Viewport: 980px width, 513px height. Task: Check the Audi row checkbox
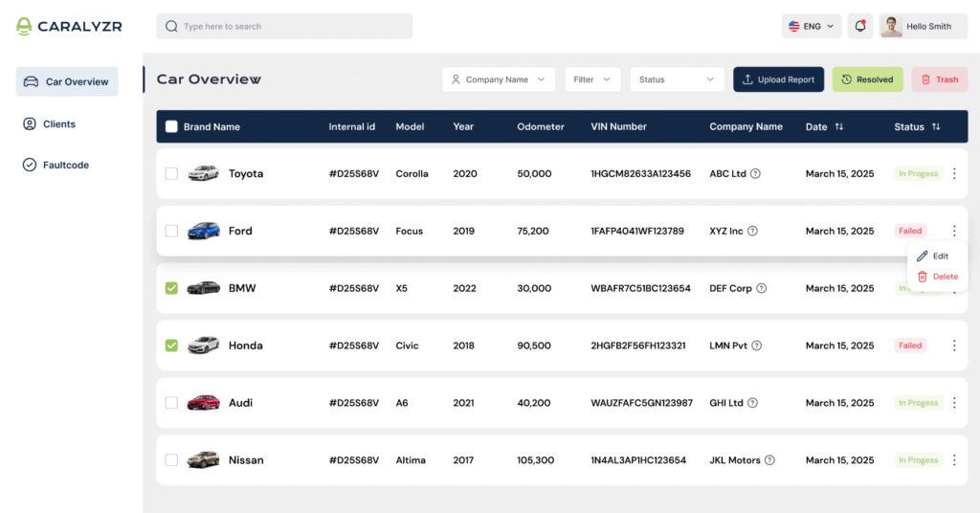point(171,403)
